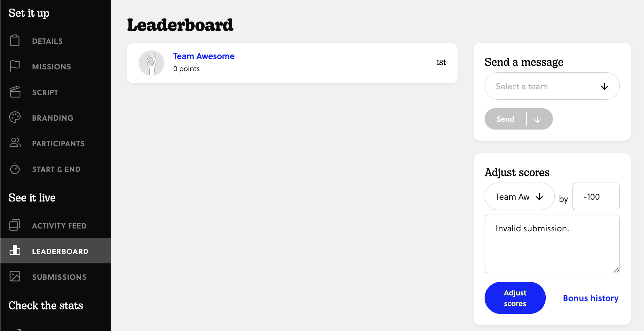This screenshot has height=331, width=644.
Task: Click the -100 points input field
Action: pyautogui.click(x=596, y=196)
